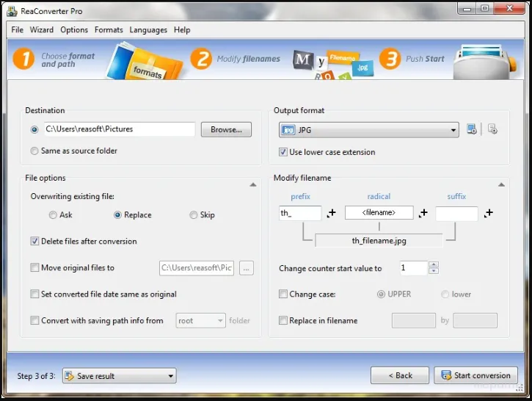The height and width of the screenshot is (401, 532).
Task: Open the Formats menu
Action: [109, 30]
